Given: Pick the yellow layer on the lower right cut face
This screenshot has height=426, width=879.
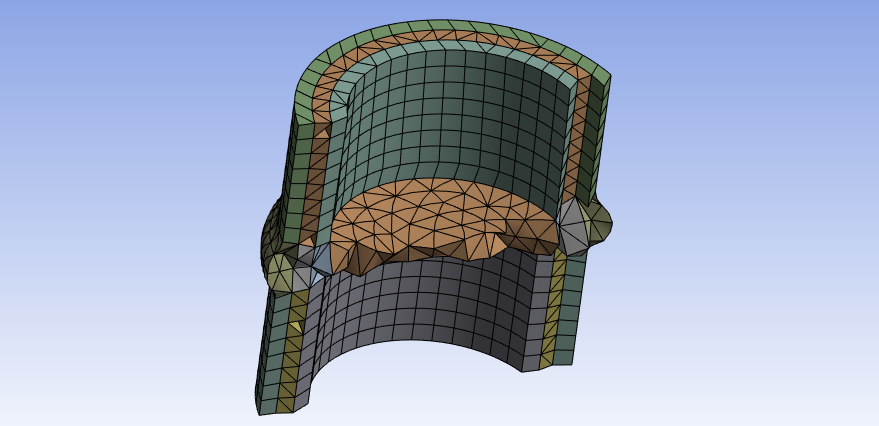Looking at the screenshot, I should [x=552, y=308].
